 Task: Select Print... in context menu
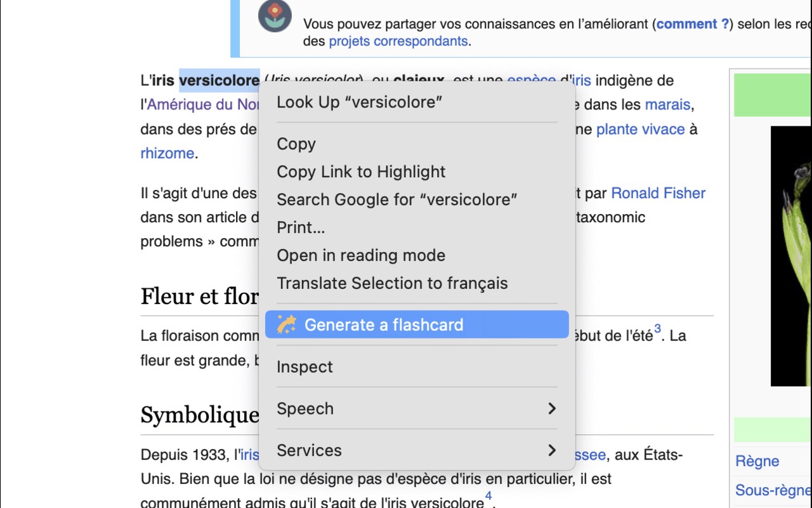pyautogui.click(x=301, y=227)
